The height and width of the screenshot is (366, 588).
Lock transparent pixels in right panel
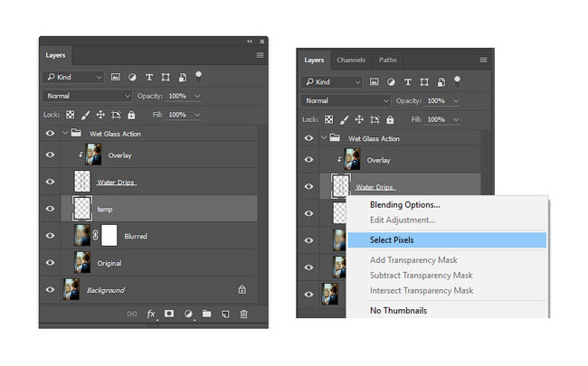tap(329, 119)
